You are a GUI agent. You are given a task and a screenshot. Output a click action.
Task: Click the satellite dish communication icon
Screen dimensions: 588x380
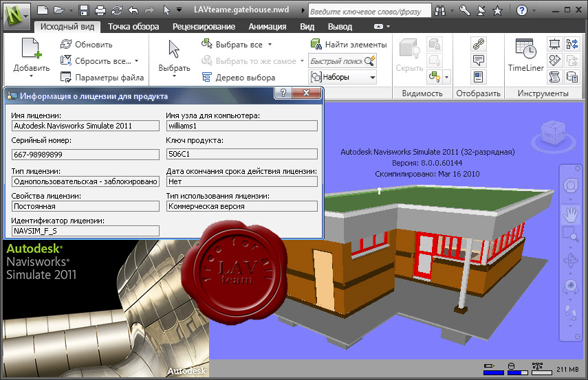[481, 10]
